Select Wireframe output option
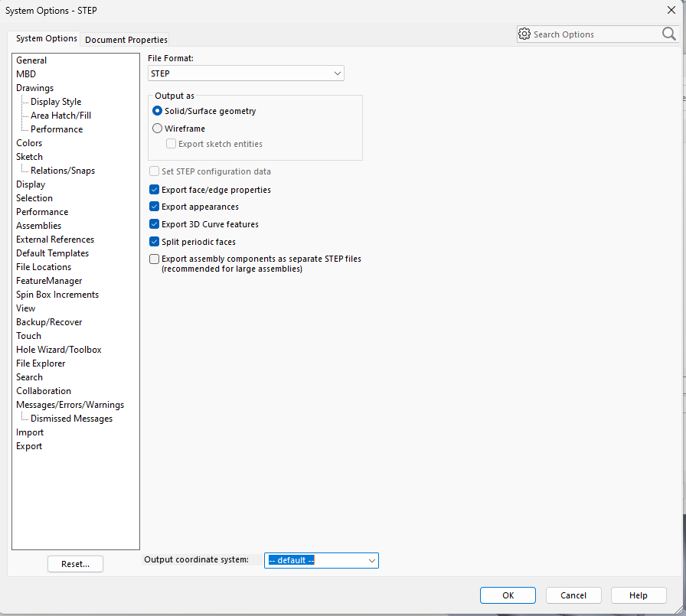Image resolution: width=686 pixels, height=616 pixels. [x=157, y=129]
